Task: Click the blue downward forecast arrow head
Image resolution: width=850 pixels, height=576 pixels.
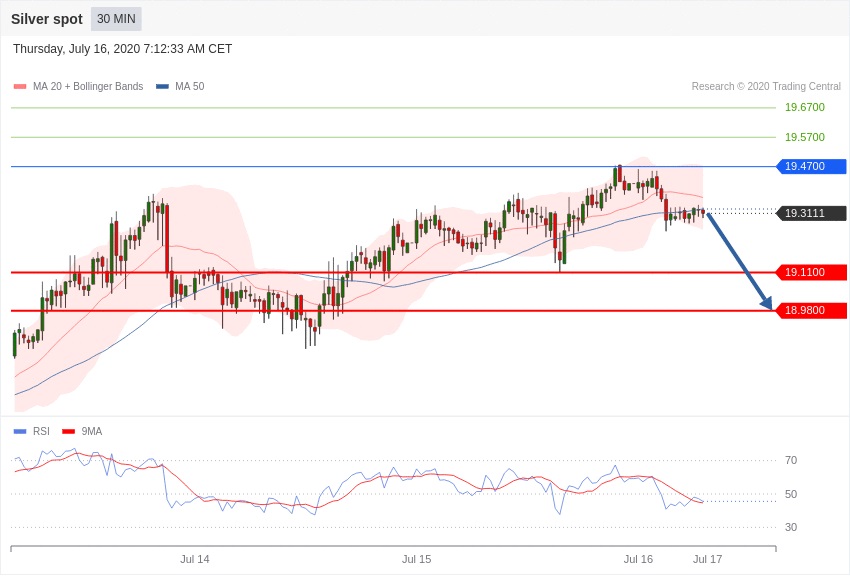Action: [766, 302]
